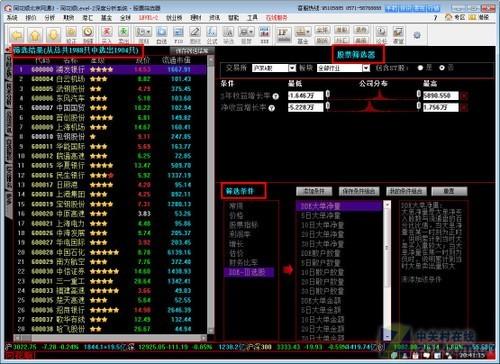Viewport: 500px width, 364px height.
Task: Open the 分析 menu
Action: coord(50,17)
